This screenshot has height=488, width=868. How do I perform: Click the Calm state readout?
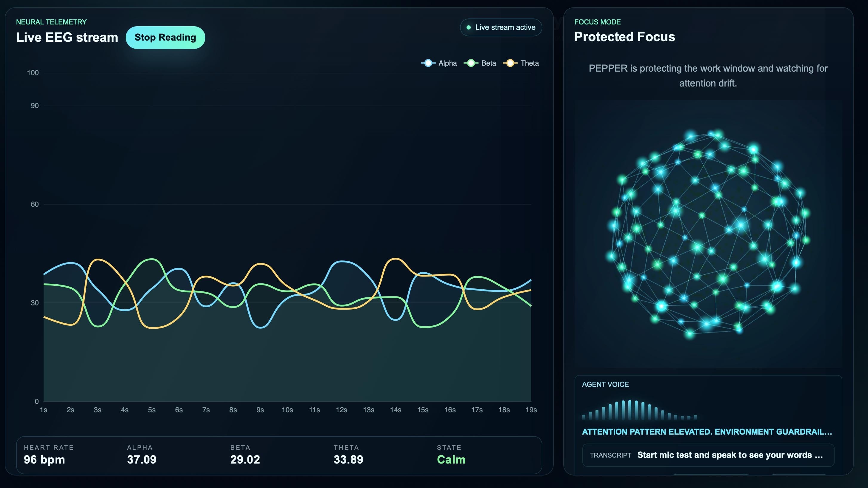(451, 459)
